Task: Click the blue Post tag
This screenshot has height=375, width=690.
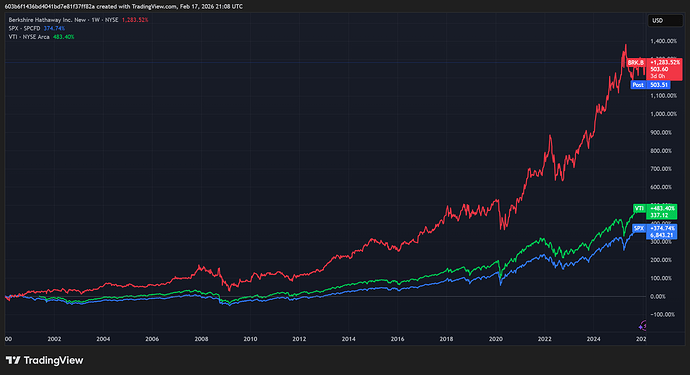Action: (638, 85)
